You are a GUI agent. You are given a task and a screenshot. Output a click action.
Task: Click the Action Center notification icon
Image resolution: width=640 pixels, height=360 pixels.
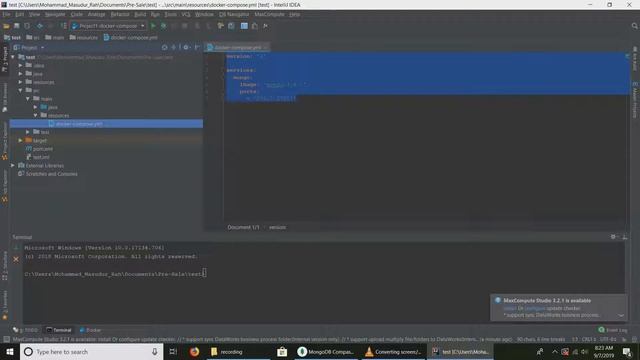point(627,351)
